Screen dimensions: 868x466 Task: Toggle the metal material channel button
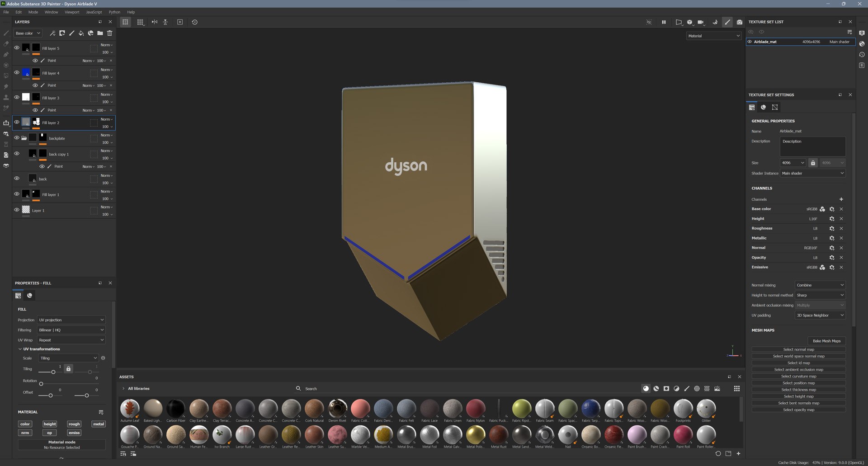point(99,424)
